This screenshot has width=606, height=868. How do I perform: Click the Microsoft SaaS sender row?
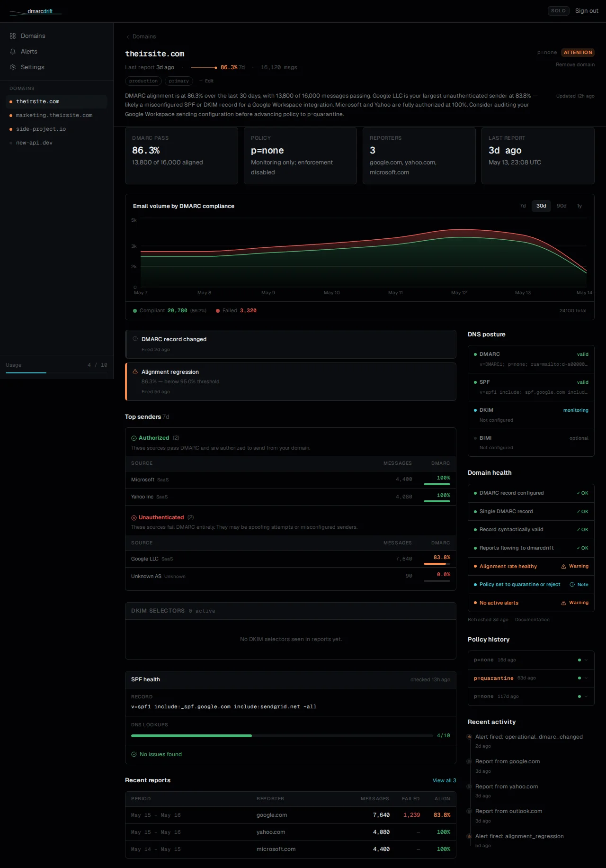pos(291,480)
